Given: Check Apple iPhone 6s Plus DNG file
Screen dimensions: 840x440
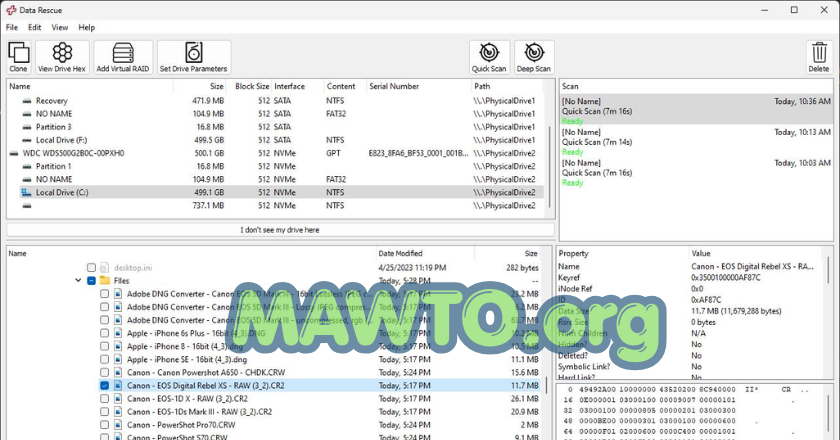Looking at the screenshot, I should pos(104,333).
